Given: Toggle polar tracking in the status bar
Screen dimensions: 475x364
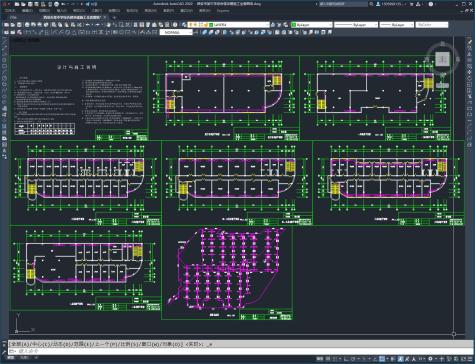Looking at the screenshot, I should coord(353,359).
